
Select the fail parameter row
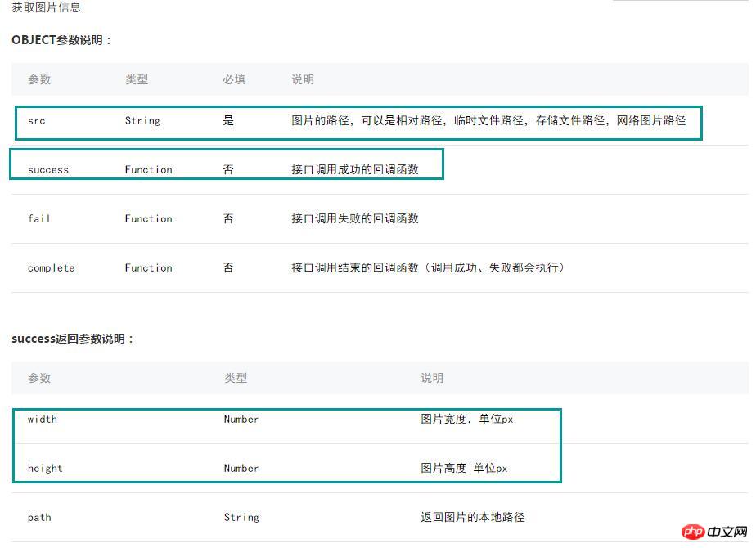click(380, 219)
